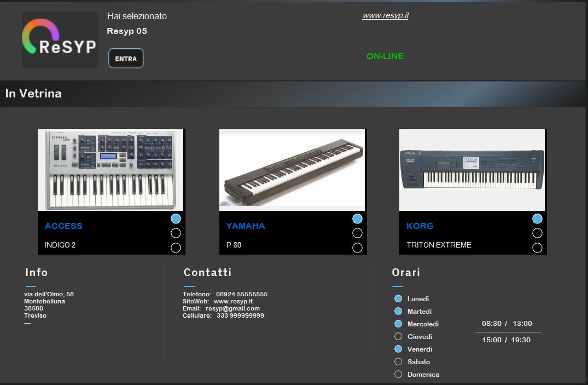Select third radio dot on YAMAHA card
The width and height of the screenshot is (588, 385).
click(x=357, y=248)
